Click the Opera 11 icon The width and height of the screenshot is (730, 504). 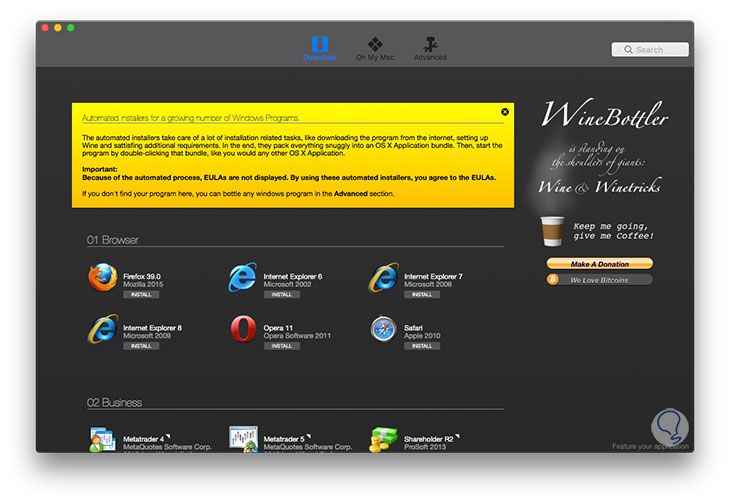pyautogui.click(x=243, y=329)
